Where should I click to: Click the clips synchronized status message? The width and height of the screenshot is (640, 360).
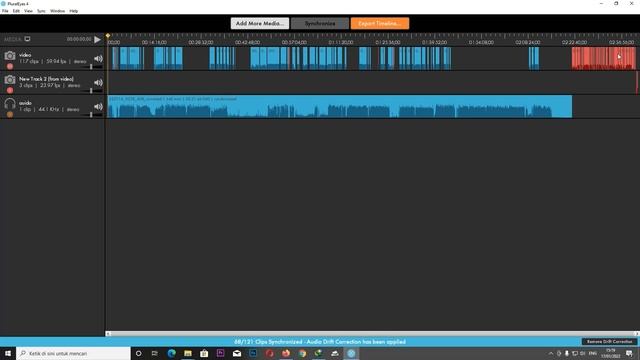coord(320,342)
